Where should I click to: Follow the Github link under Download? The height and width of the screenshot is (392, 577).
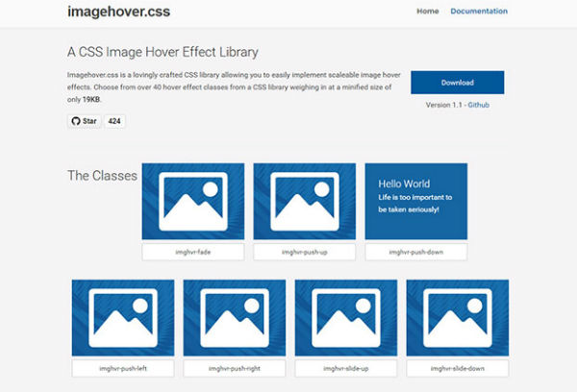478,105
